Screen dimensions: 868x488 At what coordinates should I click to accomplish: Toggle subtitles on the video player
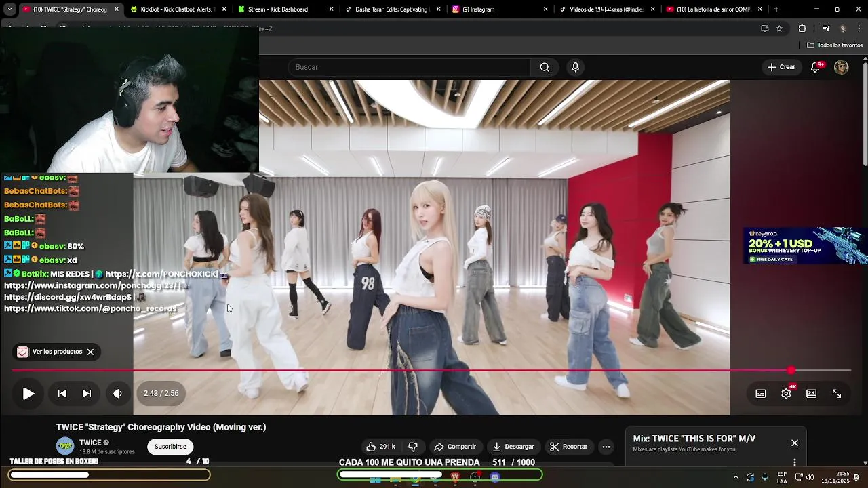[761, 393]
